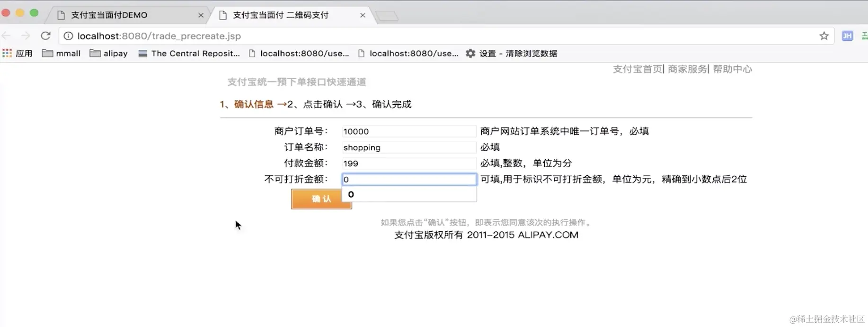Image resolution: width=868 pixels, height=327 pixels.
Task: Click the 商户订单号 input field
Action: tap(409, 131)
